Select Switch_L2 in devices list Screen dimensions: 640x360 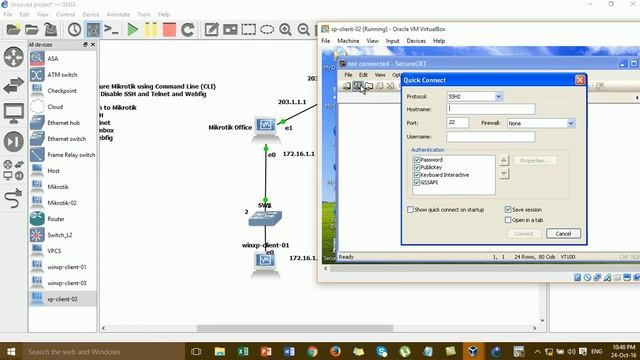click(x=62, y=235)
